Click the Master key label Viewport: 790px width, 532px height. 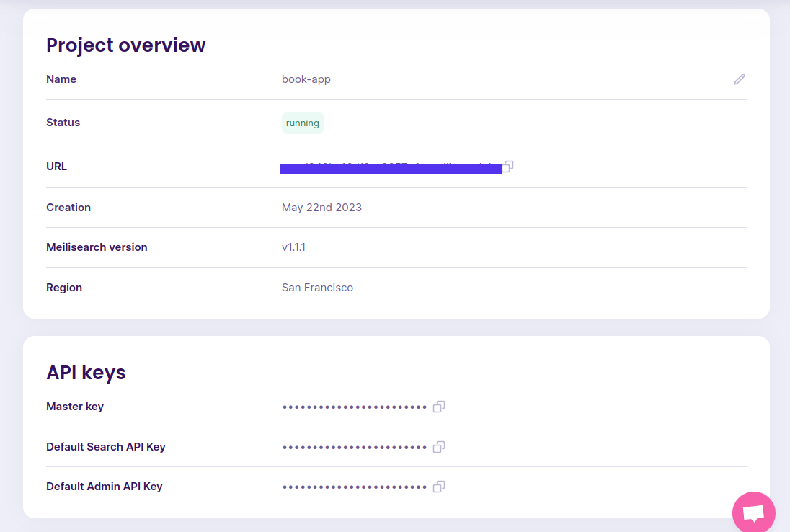pos(75,407)
